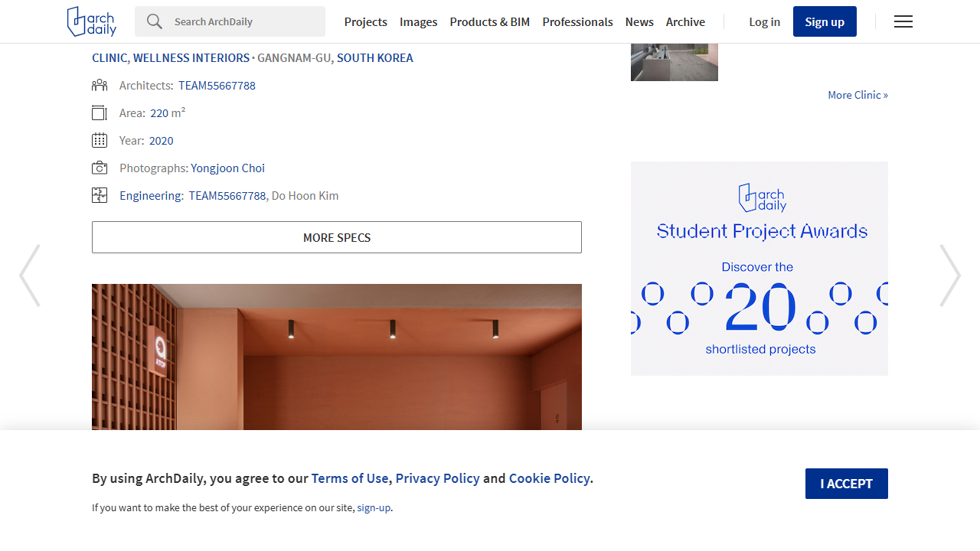Click the architects people icon
This screenshot has width=980, height=551.
click(100, 86)
